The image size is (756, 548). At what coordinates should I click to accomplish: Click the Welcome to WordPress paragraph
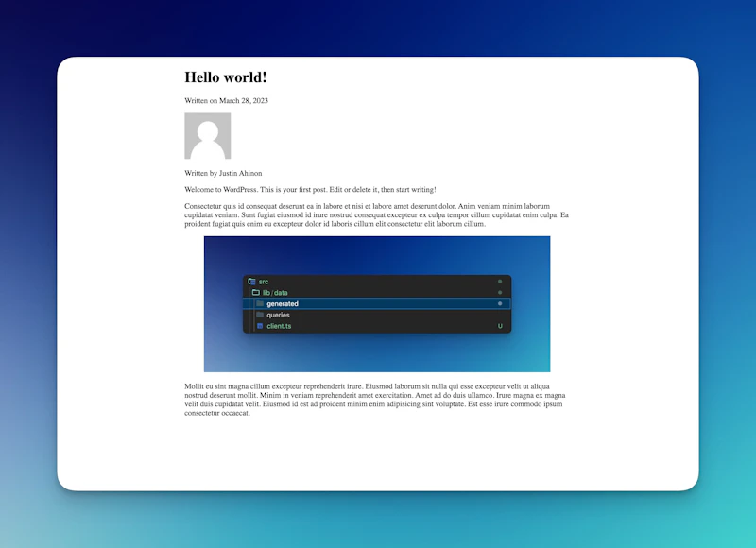pos(310,189)
